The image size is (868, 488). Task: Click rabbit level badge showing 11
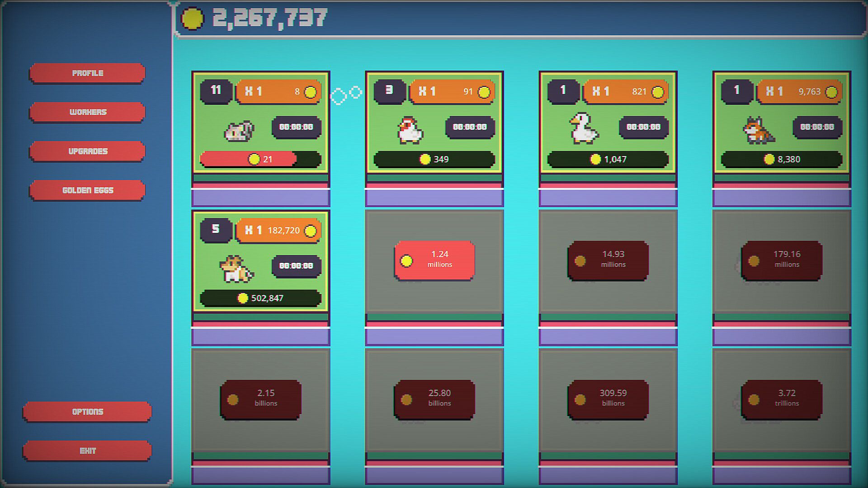[x=216, y=91]
